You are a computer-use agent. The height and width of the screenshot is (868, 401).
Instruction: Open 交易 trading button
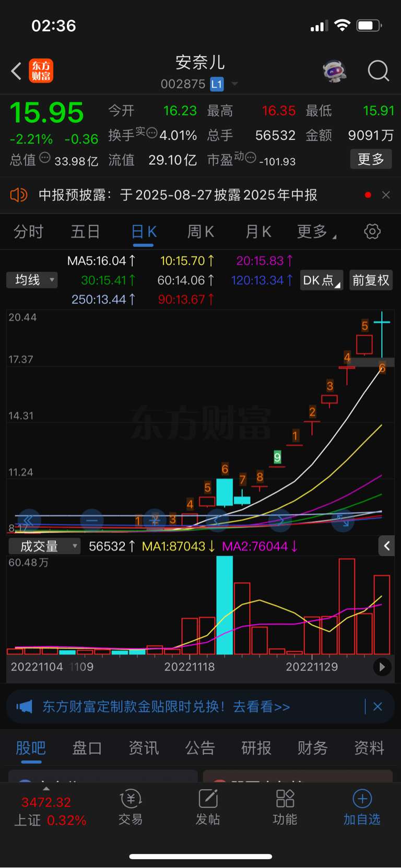coord(131,807)
